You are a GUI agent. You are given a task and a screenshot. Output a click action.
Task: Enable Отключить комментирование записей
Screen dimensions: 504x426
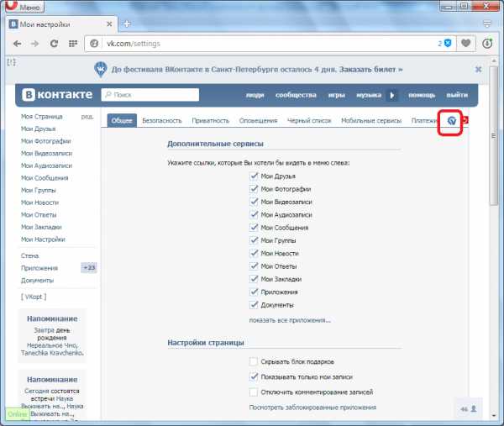(254, 392)
